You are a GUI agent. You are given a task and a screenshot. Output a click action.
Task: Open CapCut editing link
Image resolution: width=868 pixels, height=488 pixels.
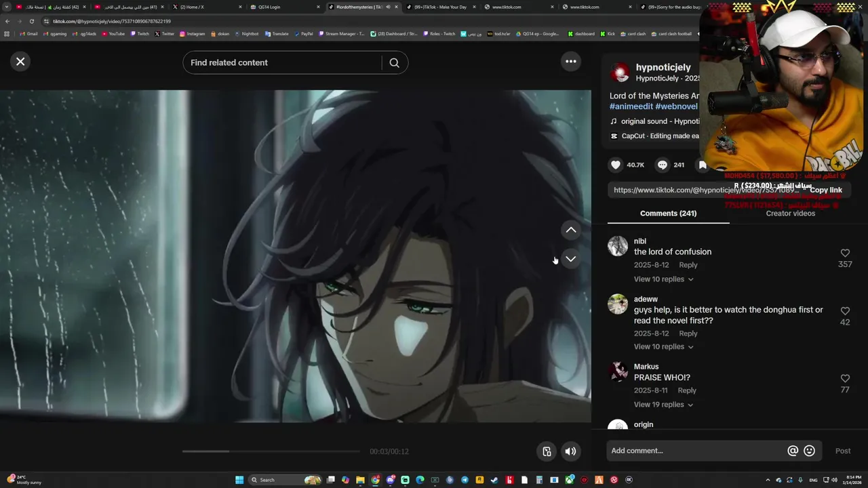click(x=654, y=136)
